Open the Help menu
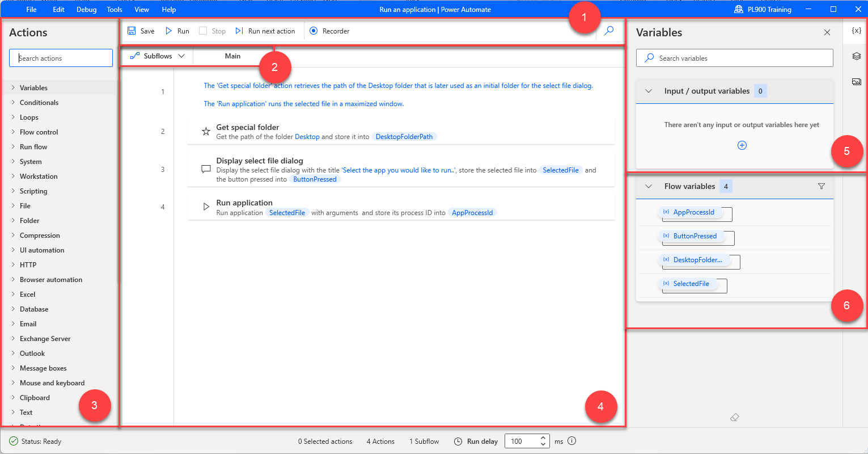The image size is (868, 454). pos(169,9)
